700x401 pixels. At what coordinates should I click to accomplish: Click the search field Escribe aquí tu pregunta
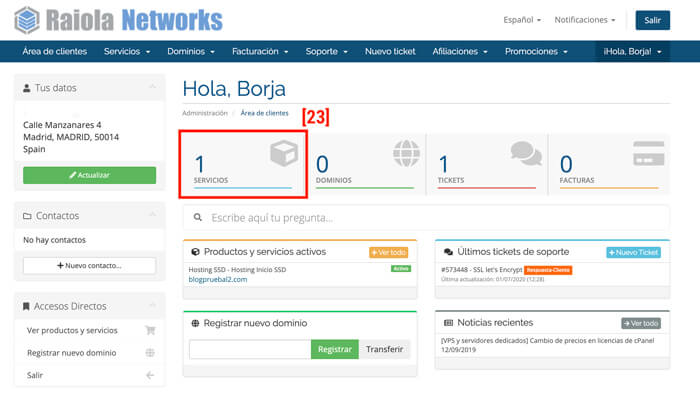426,217
